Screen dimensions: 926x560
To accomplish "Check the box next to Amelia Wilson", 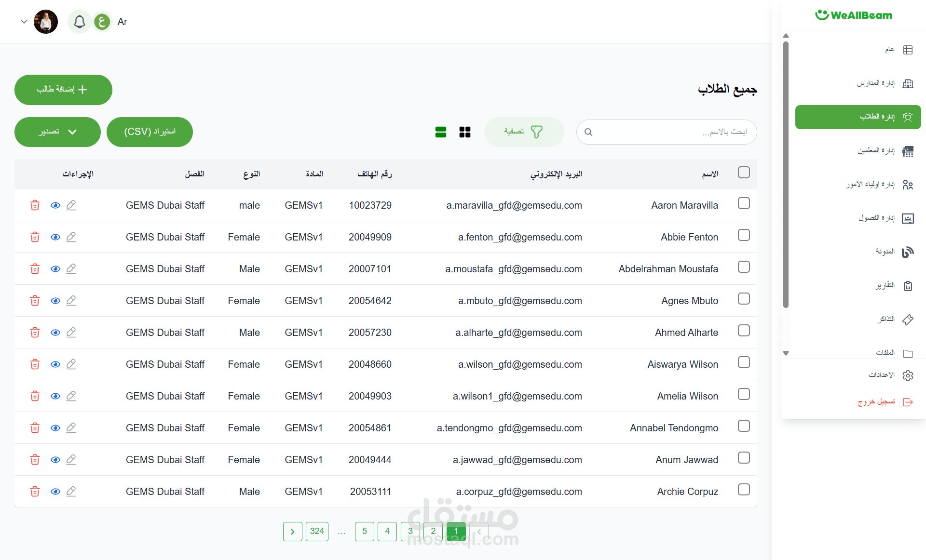I will pos(744,394).
